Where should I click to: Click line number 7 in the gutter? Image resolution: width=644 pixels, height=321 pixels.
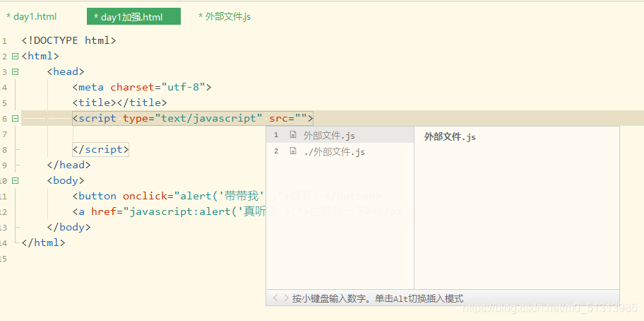[4, 134]
